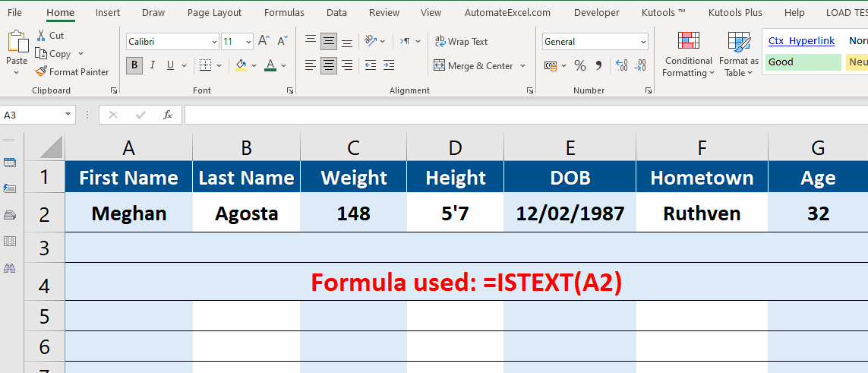Select column E header
868x373 pixels.
(x=570, y=147)
